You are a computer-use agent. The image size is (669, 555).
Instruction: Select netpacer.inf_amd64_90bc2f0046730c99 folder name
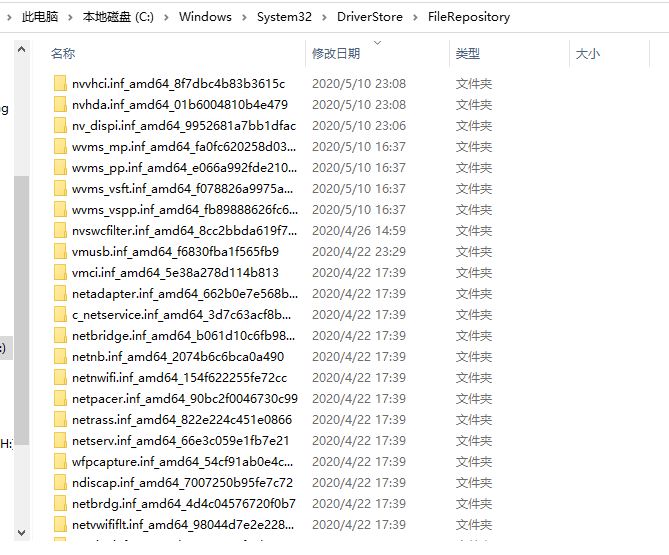pyautogui.click(x=185, y=398)
